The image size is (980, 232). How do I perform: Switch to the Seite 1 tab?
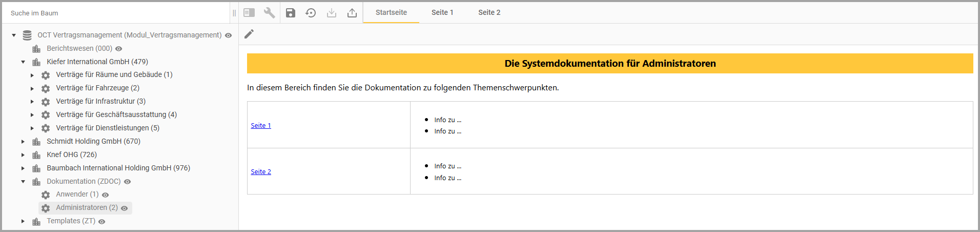click(x=442, y=12)
